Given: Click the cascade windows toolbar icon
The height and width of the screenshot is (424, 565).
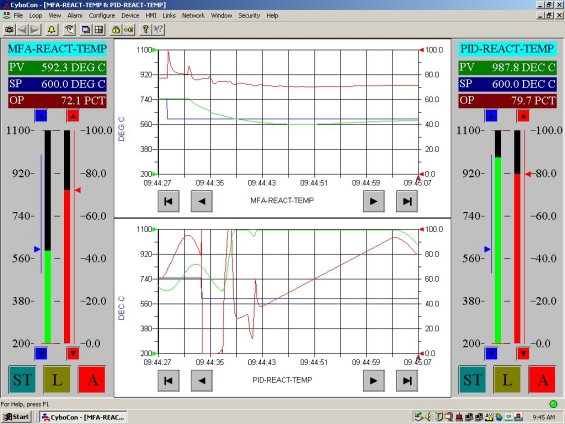Looking at the screenshot, I should (x=86, y=30).
